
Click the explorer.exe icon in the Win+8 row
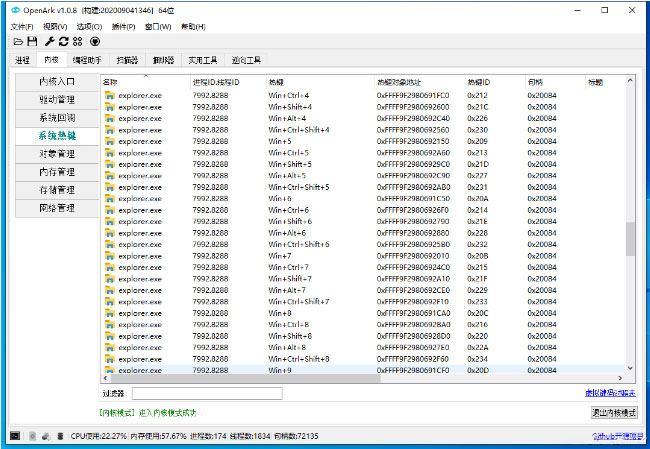109,313
